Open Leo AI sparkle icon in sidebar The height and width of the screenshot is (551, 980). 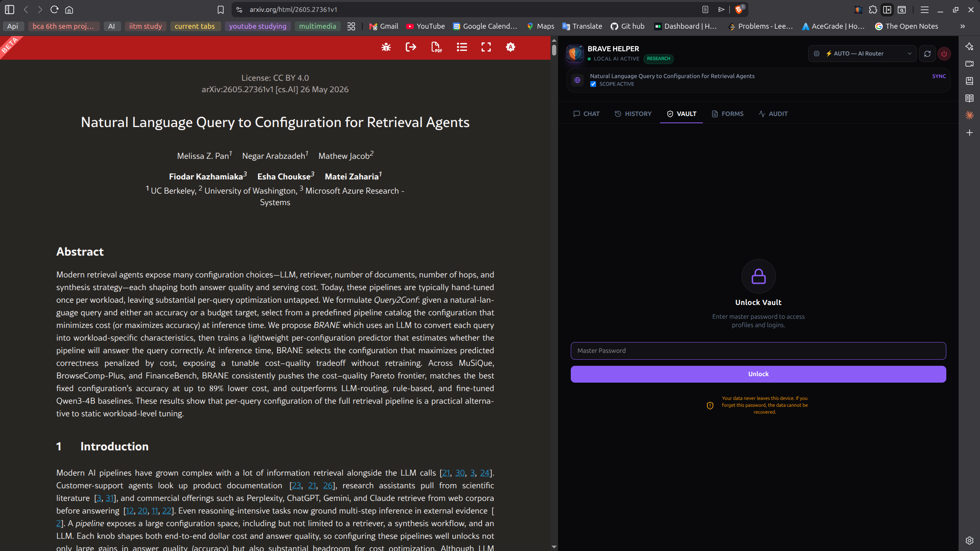[969, 46]
